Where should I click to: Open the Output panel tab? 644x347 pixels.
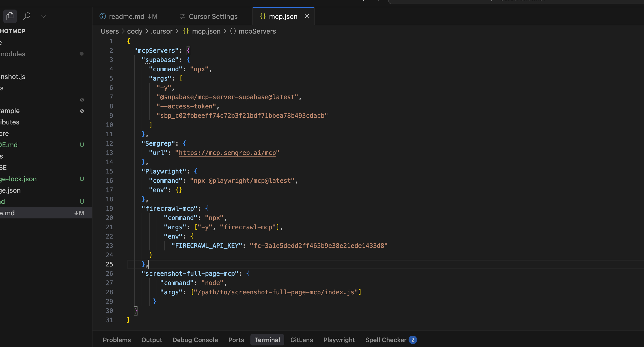[x=151, y=340]
